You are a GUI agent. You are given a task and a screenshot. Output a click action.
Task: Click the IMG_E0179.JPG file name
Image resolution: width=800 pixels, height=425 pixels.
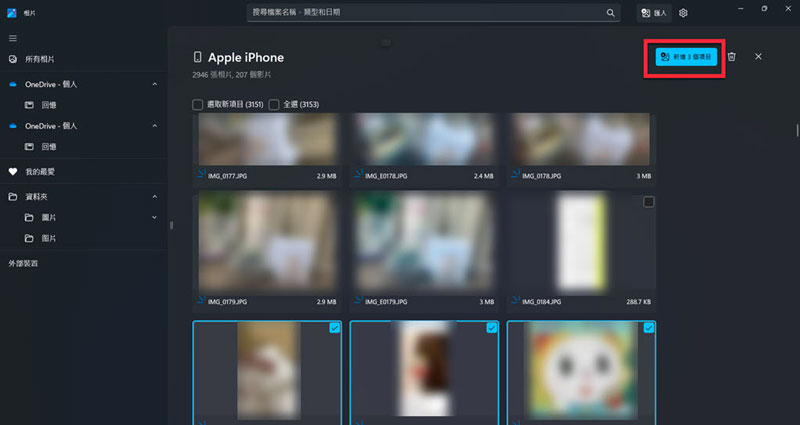tap(386, 302)
